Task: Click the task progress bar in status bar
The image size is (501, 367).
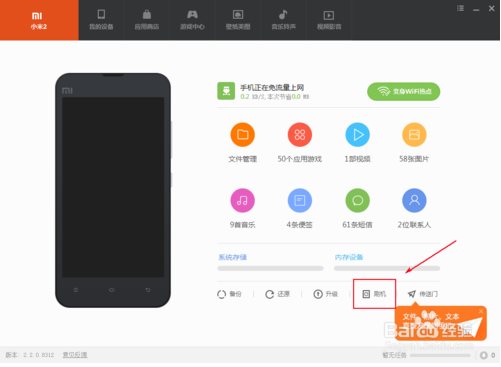Action: (x=440, y=356)
